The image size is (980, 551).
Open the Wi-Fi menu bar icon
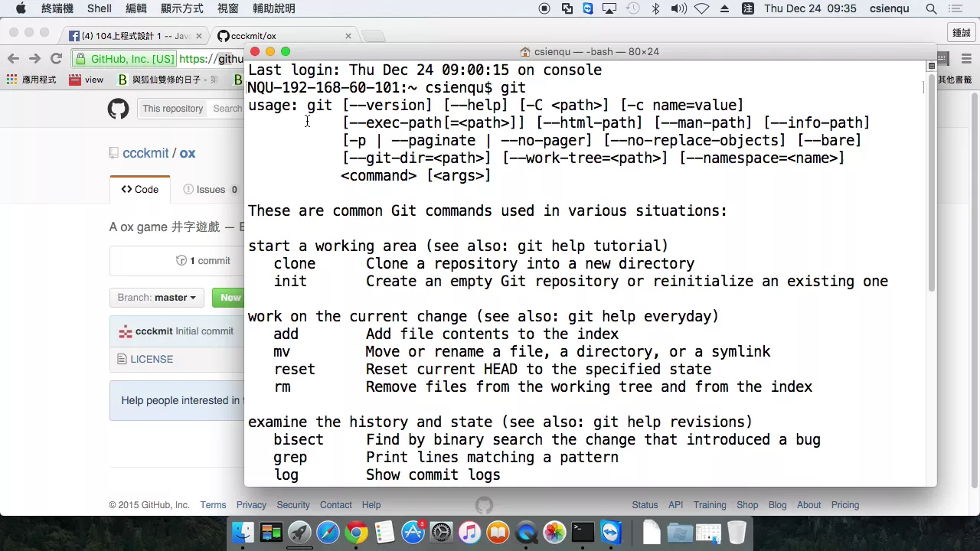pyautogui.click(x=702, y=8)
